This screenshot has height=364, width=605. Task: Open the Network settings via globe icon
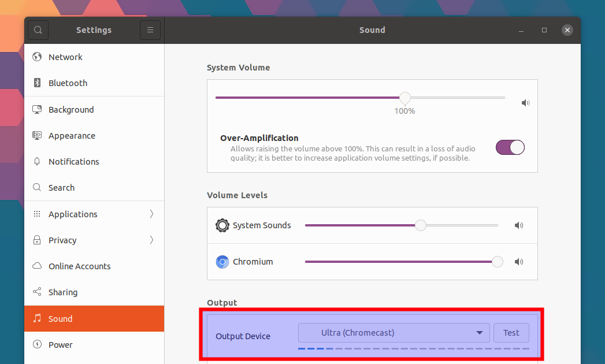(x=36, y=57)
